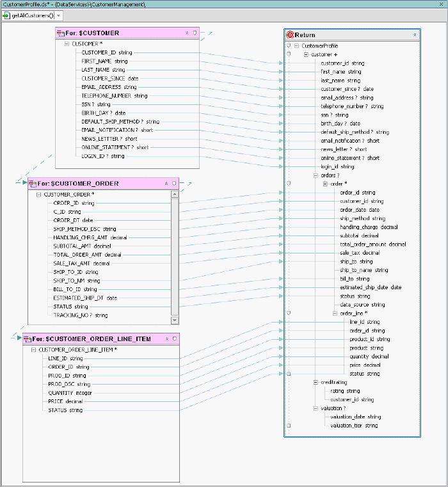448x487 pixels.
Task: Click the shield icon on For: $CUSTOMER header
Action: pyautogui.click(x=195, y=33)
